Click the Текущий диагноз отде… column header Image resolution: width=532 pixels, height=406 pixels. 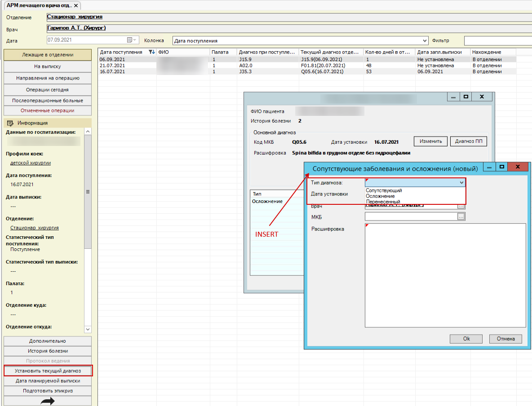click(331, 52)
